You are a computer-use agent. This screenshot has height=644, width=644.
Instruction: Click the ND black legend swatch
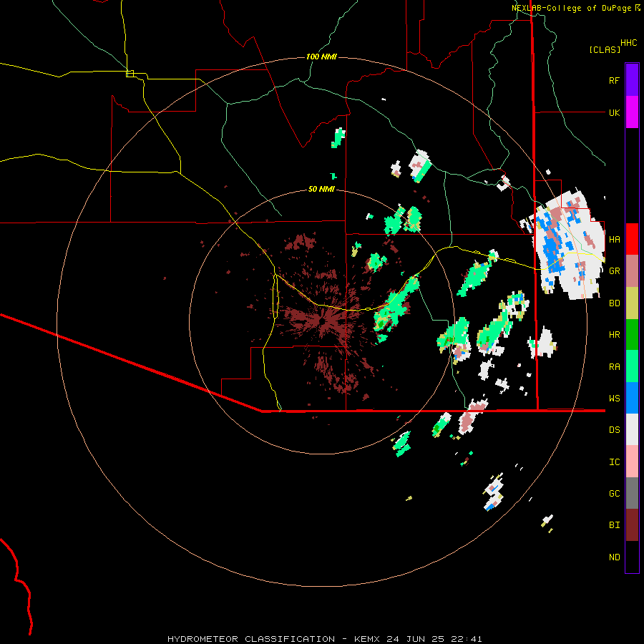(632, 557)
